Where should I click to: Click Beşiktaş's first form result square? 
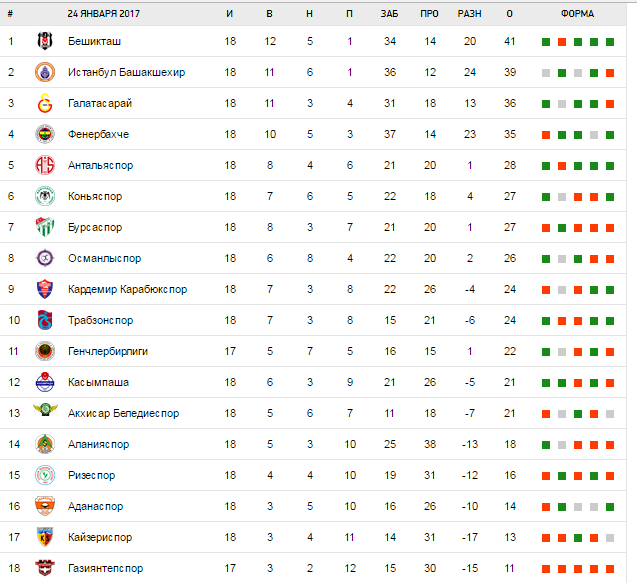[x=545, y=42]
